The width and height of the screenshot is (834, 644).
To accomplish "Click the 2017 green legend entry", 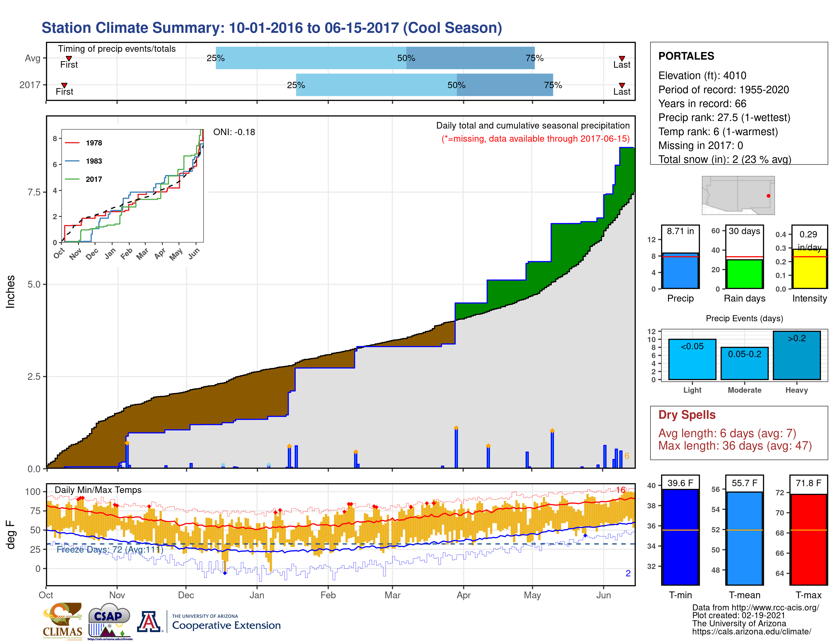I will click(83, 179).
